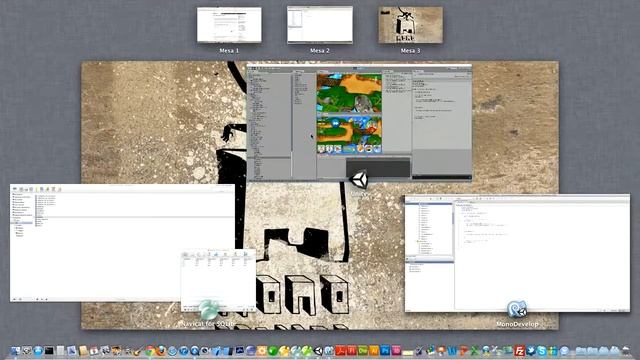
Task: Open Adobe Illustrator in the dock
Action: (374, 350)
